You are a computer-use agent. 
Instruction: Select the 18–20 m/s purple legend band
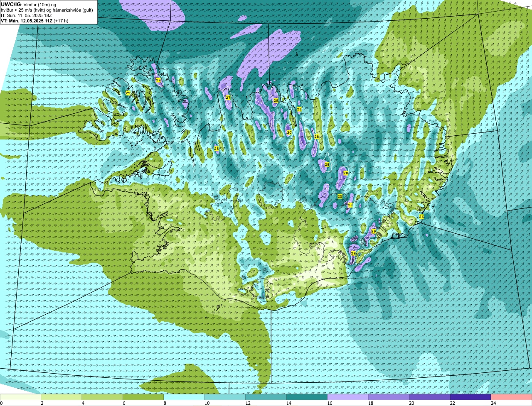[x=389, y=397]
